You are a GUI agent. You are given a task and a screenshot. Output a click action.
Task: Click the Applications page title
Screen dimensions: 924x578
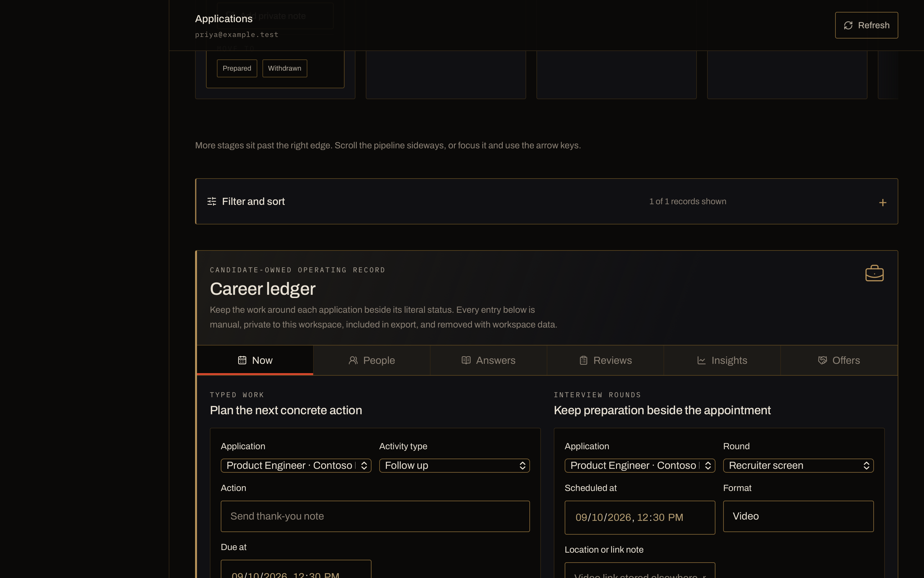pos(224,19)
